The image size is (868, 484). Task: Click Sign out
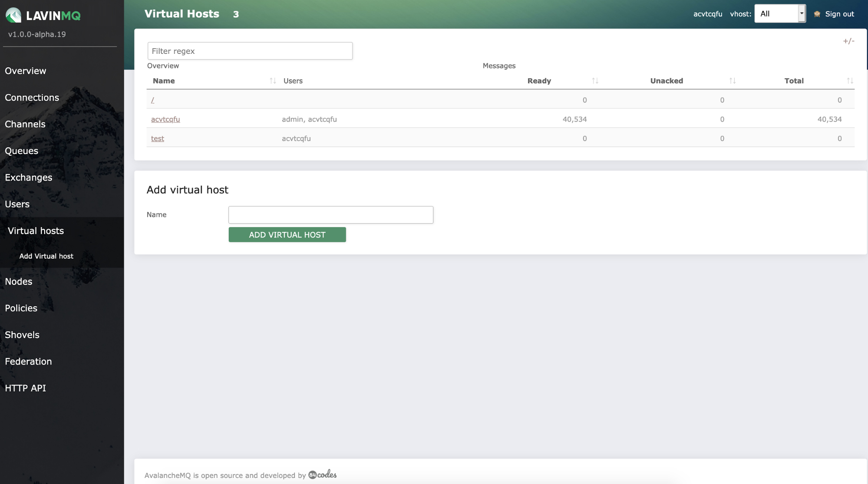click(839, 13)
